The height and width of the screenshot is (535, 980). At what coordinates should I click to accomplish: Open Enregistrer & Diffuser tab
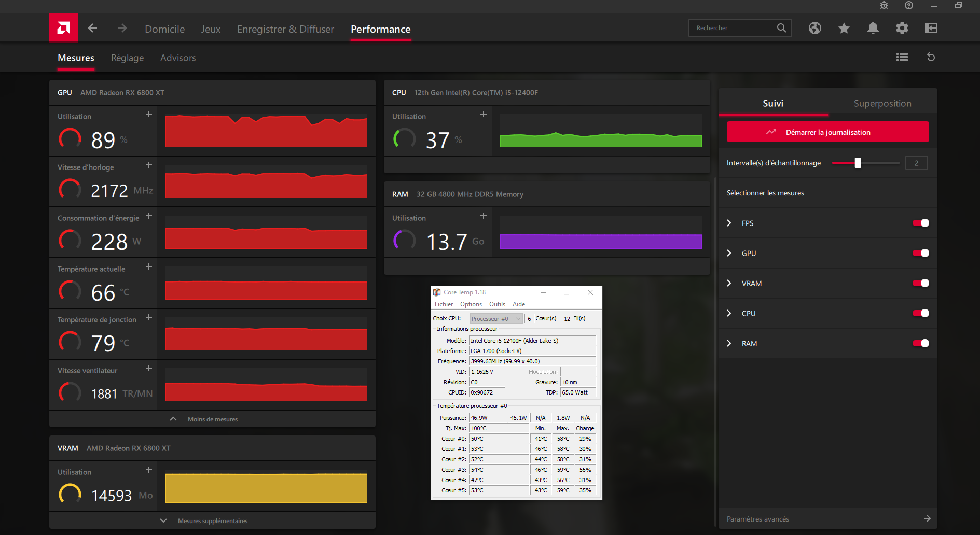pos(285,29)
